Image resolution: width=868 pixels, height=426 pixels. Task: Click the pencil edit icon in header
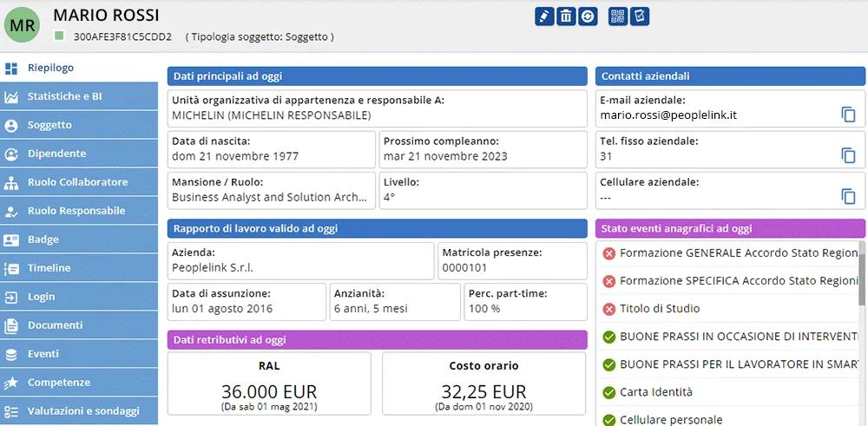point(545,16)
